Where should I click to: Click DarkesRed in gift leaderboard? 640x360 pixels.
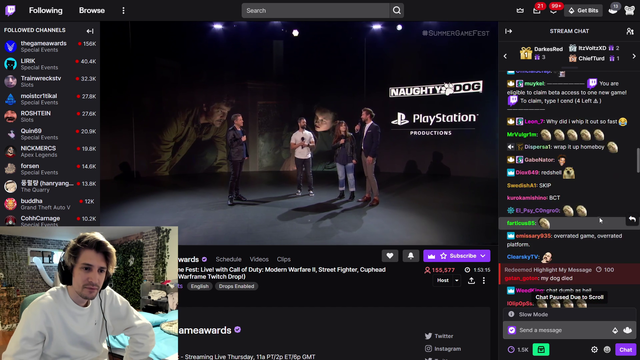(x=549, y=49)
